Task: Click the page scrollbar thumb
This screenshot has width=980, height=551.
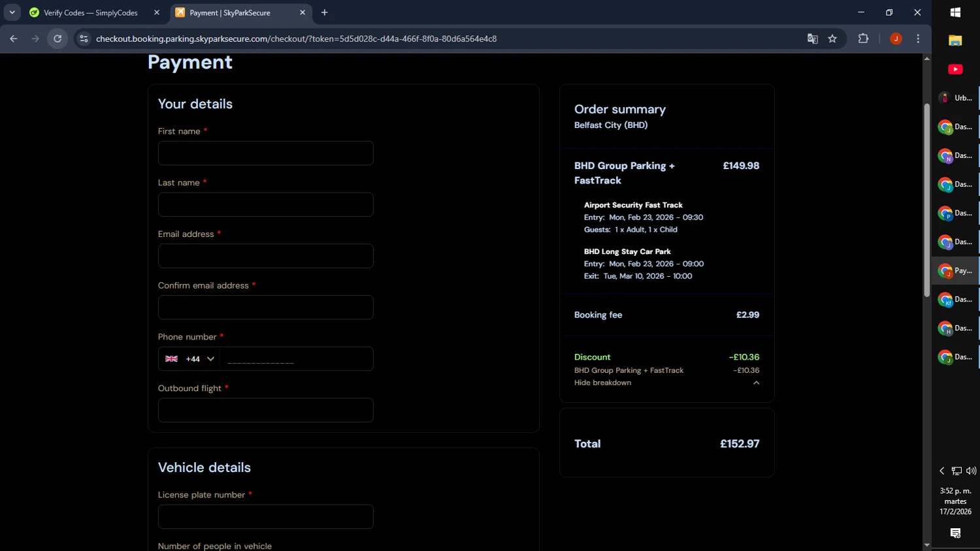Action: click(x=926, y=200)
